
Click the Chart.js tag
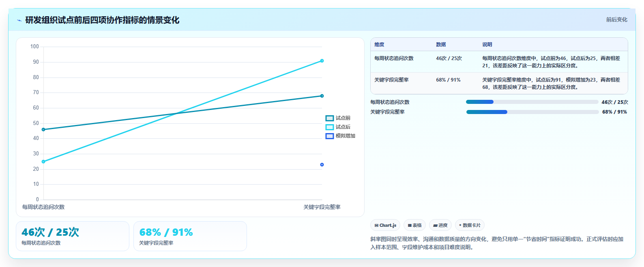[385, 225]
